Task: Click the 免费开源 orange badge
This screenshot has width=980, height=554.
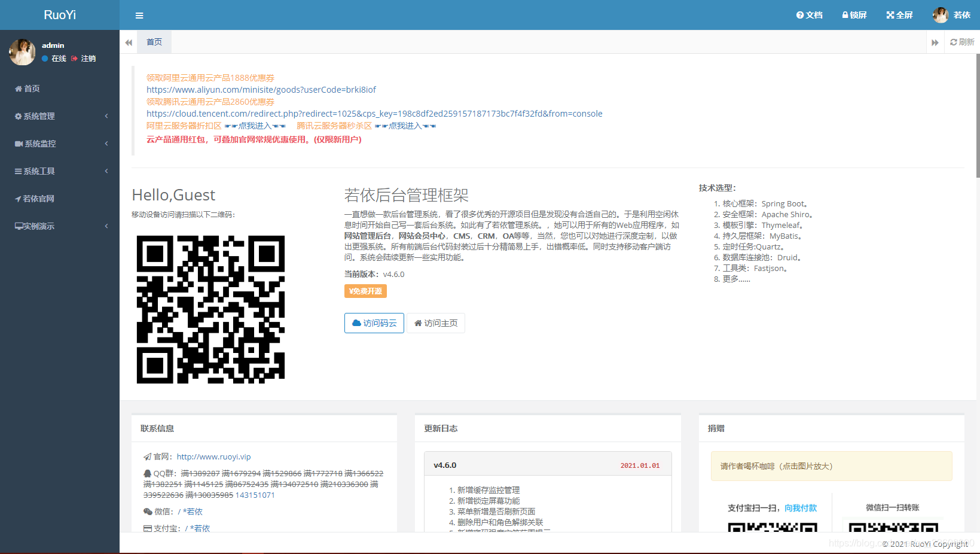Action: tap(365, 291)
